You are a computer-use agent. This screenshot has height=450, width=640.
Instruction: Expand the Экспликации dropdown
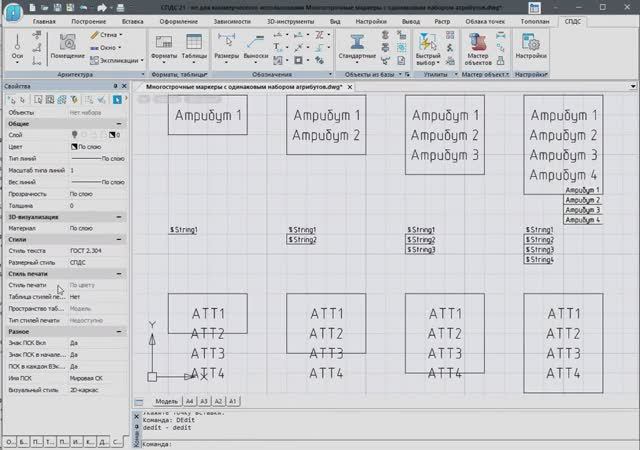(142, 60)
